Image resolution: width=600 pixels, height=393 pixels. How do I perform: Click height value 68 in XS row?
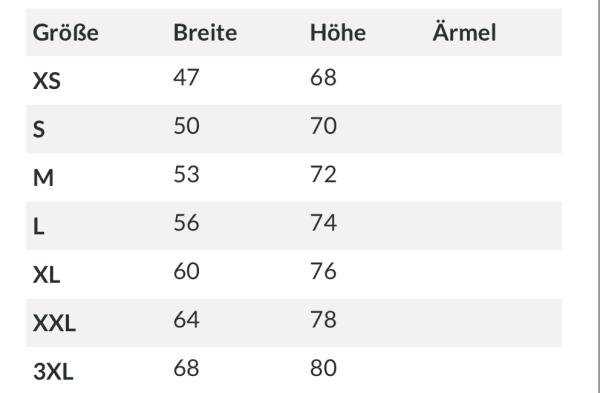[x=323, y=77]
